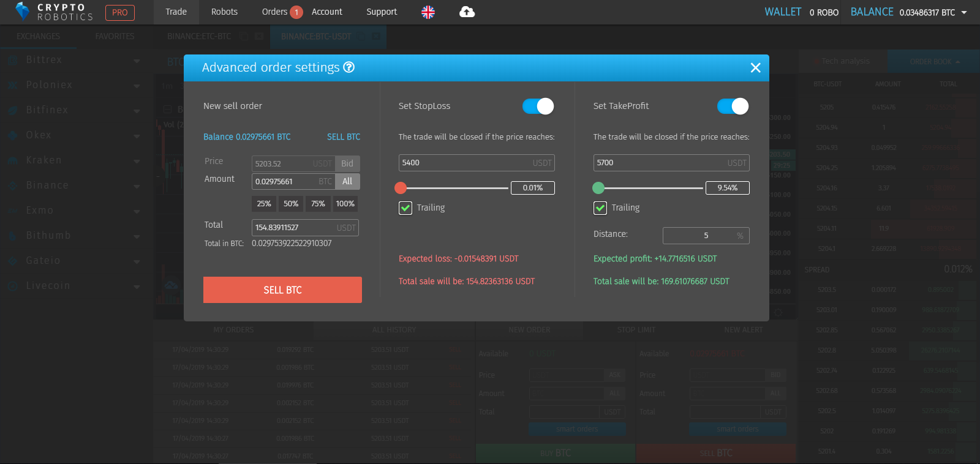Click the Bitfinex exchange icon
Screen dimensions: 980x464
12,110
